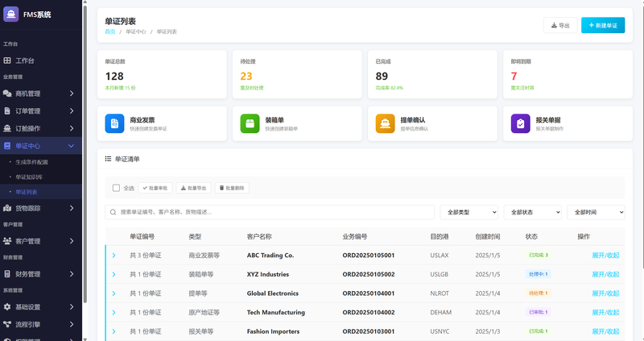Open the 全部时间 filter dropdown
Image resolution: width=644 pixels, height=341 pixels.
[x=596, y=212]
